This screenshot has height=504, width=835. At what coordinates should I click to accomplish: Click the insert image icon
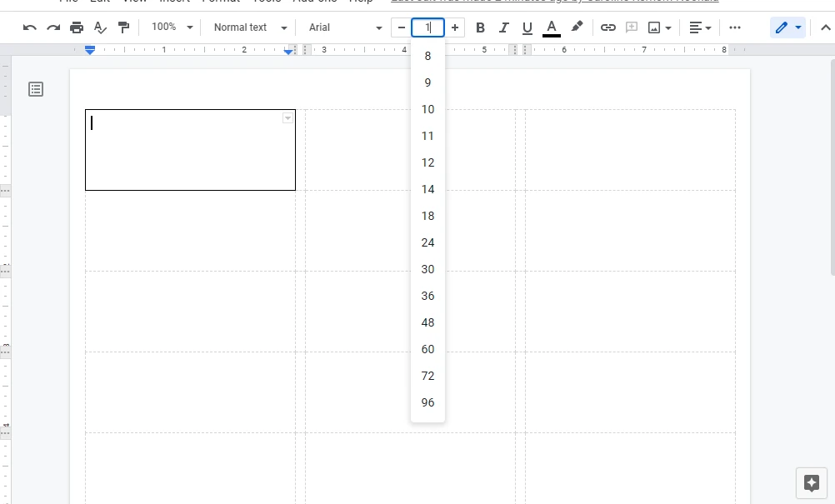(x=654, y=27)
